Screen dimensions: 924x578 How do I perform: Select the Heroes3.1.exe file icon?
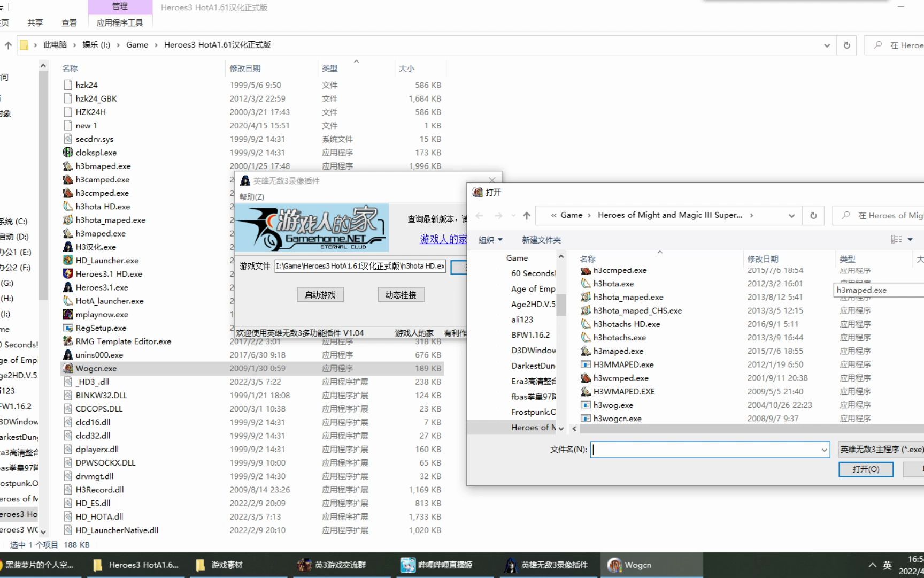[x=68, y=287]
